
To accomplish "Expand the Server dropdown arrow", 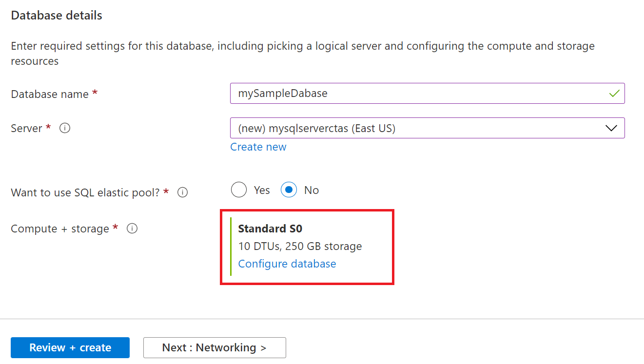I will (x=610, y=128).
